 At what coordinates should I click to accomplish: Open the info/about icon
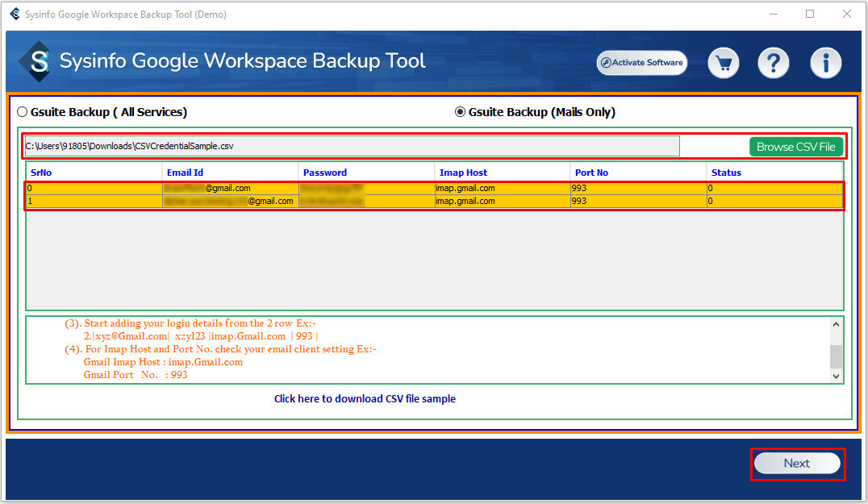[825, 63]
